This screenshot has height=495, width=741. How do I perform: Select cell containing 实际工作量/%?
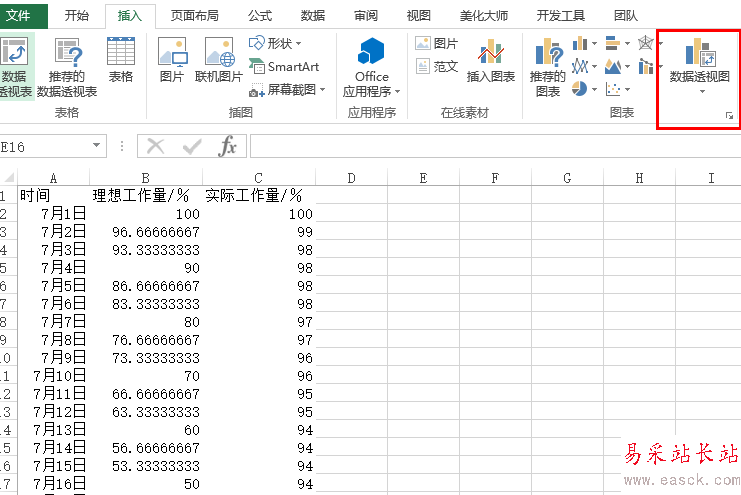coord(259,195)
